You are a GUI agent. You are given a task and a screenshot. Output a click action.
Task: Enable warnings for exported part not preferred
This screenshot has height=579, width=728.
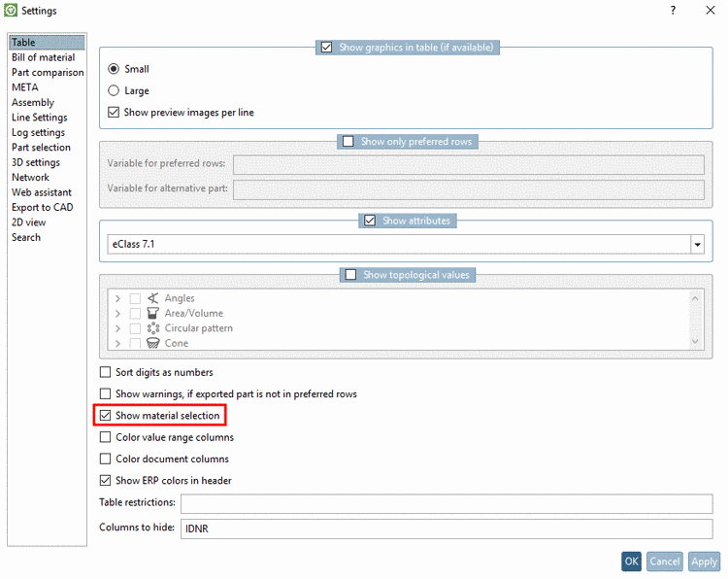[106, 393]
